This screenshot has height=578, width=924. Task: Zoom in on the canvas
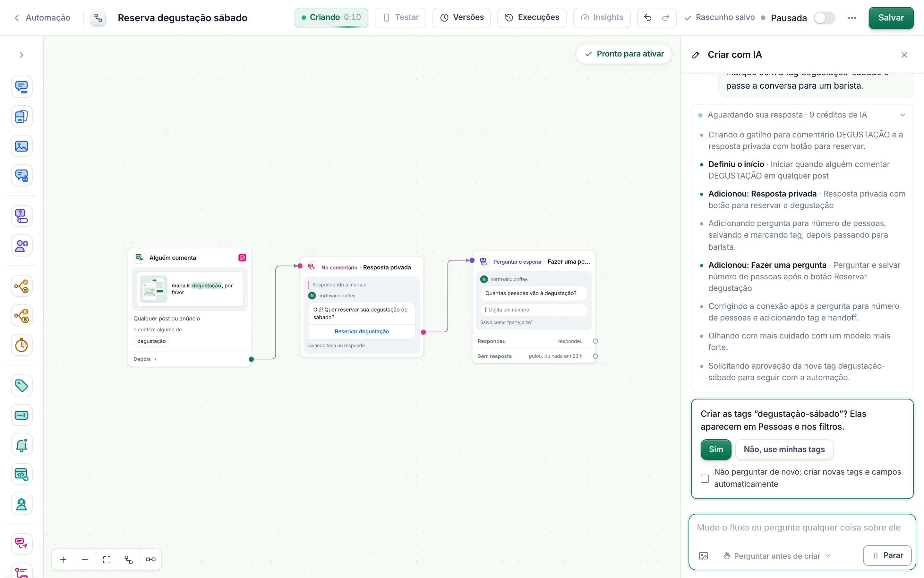pyautogui.click(x=64, y=560)
